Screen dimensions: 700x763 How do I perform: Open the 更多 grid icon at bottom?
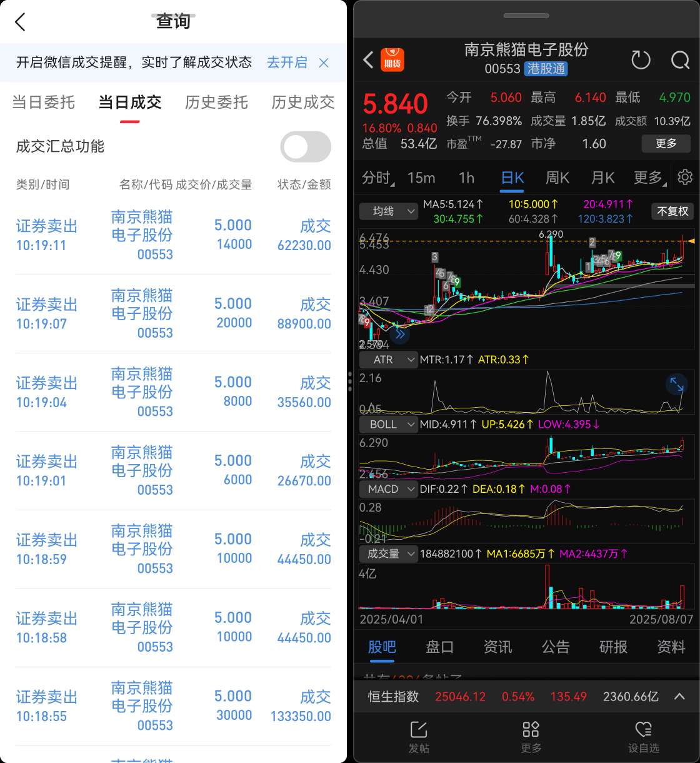click(531, 737)
